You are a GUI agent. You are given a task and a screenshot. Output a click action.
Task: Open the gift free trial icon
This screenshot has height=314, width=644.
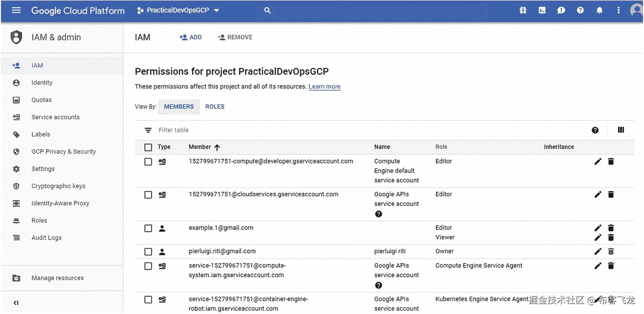(523, 10)
